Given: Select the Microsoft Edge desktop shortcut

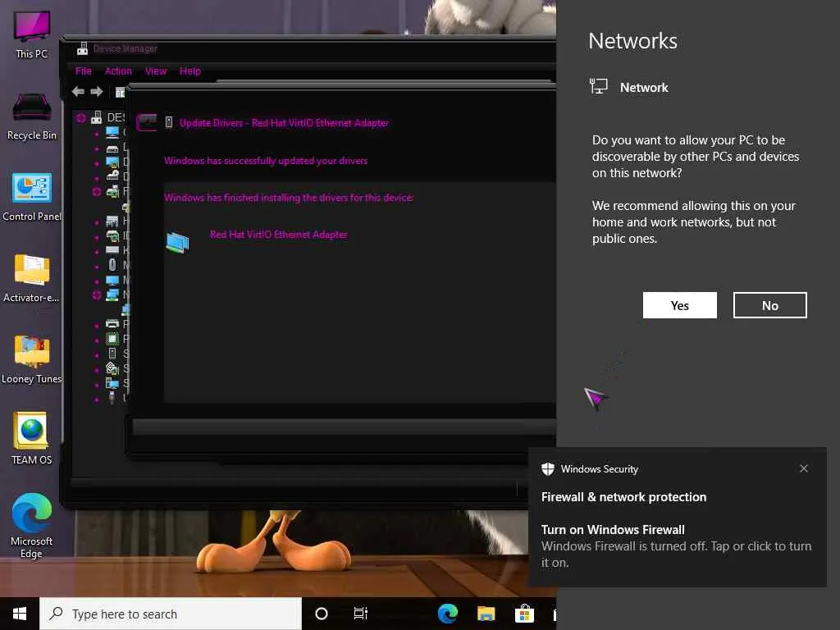Looking at the screenshot, I should point(32,526).
